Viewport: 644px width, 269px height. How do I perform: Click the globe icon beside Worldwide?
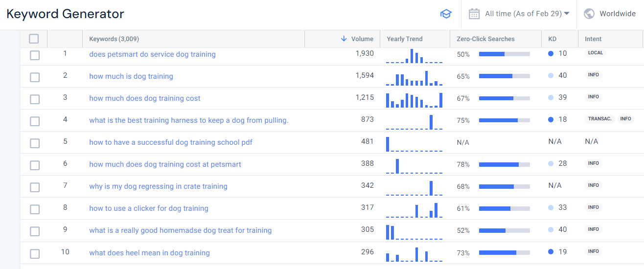(x=589, y=14)
